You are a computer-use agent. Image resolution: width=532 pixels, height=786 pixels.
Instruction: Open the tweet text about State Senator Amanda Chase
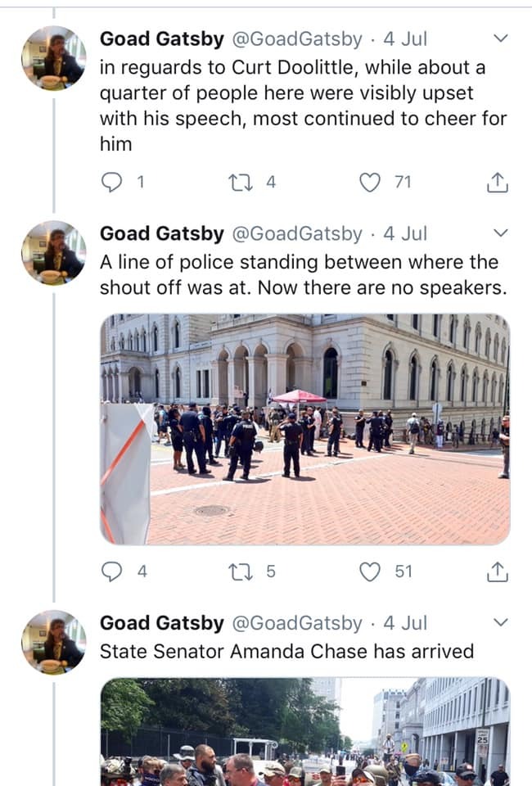coord(286,652)
